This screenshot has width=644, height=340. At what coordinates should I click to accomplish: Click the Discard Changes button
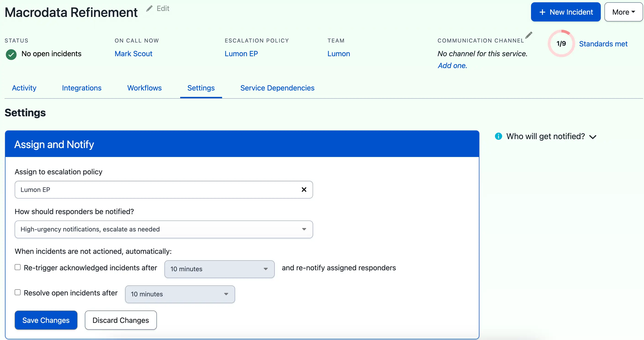tap(121, 320)
